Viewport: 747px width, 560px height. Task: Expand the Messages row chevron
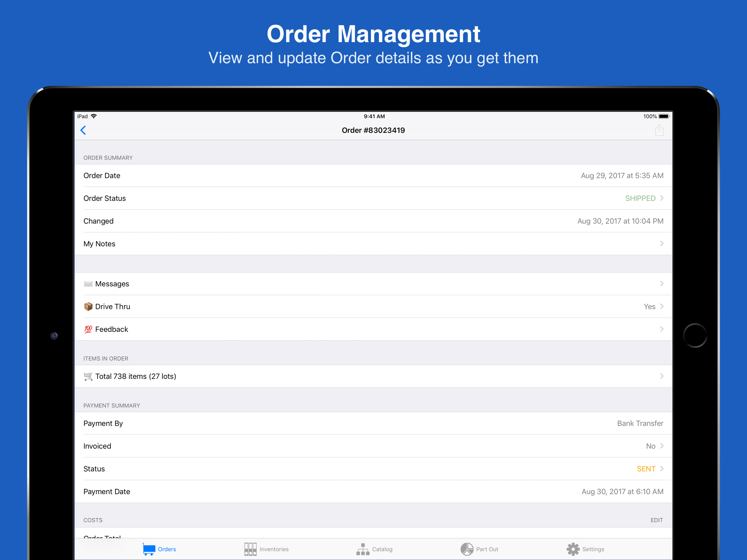point(662,284)
